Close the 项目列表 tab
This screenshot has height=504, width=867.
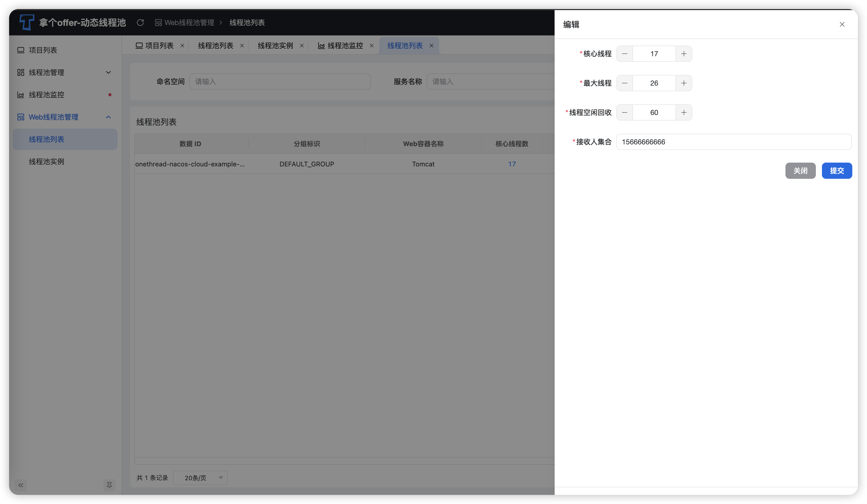(182, 46)
